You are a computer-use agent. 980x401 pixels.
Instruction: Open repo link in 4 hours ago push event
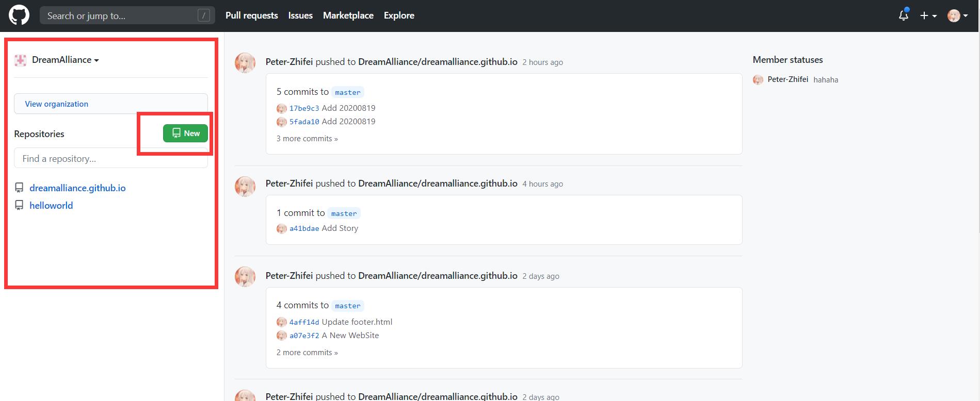(438, 183)
